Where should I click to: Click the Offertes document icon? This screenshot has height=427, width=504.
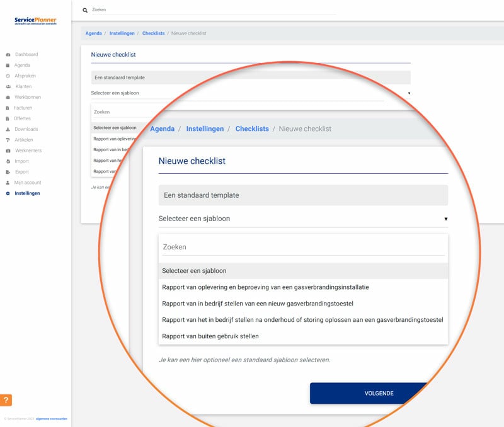(8, 118)
